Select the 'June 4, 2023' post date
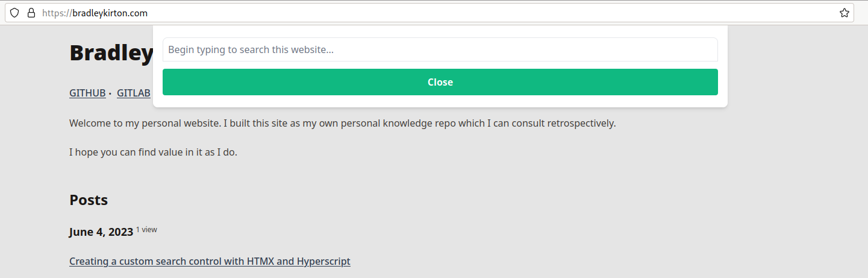 [x=101, y=232]
